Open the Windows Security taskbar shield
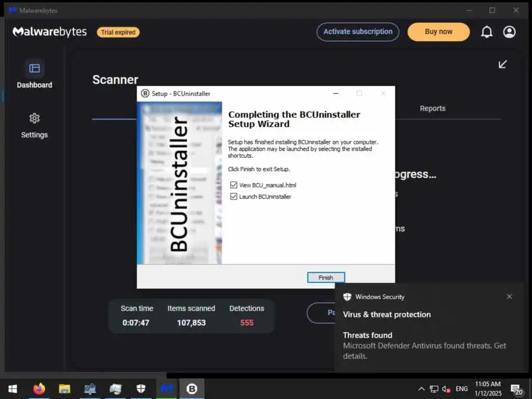Image resolution: width=532 pixels, height=399 pixels. [x=141, y=389]
